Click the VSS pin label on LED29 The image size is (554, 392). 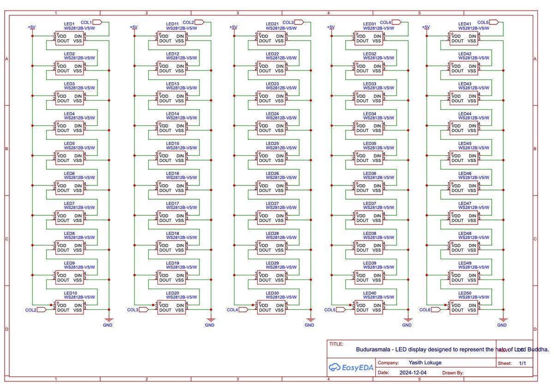(x=279, y=280)
